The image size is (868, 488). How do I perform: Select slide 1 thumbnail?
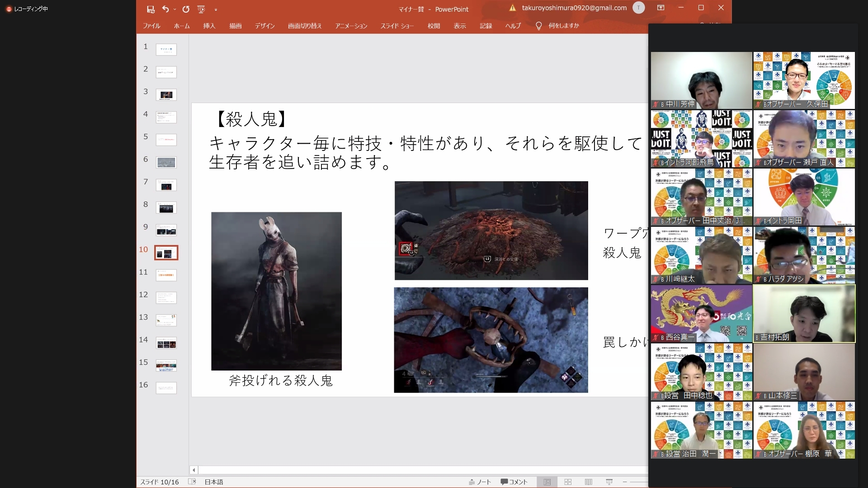tap(166, 49)
